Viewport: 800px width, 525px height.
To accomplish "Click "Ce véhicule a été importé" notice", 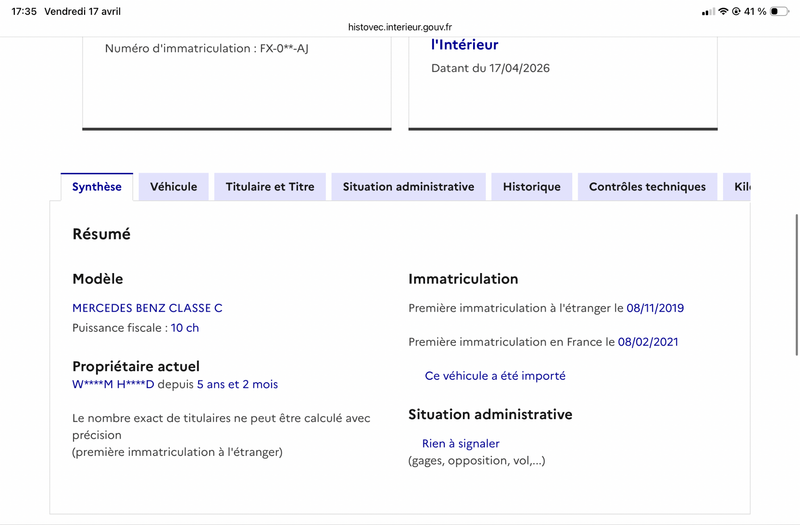I will click(495, 376).
